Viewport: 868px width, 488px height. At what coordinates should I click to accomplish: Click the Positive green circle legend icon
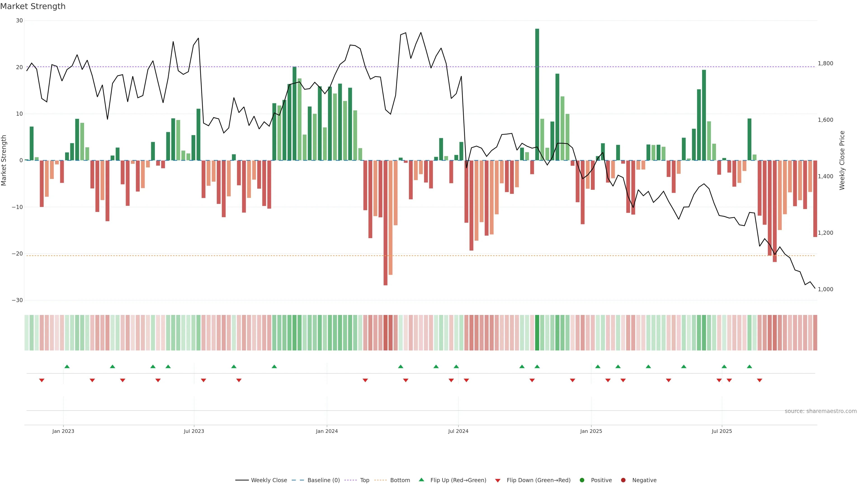point(582,480)
